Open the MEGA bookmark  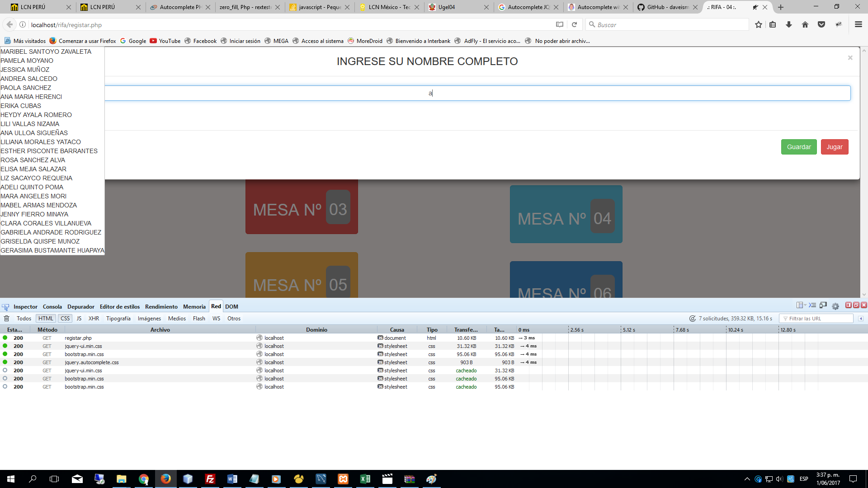[x=277, y=41]
